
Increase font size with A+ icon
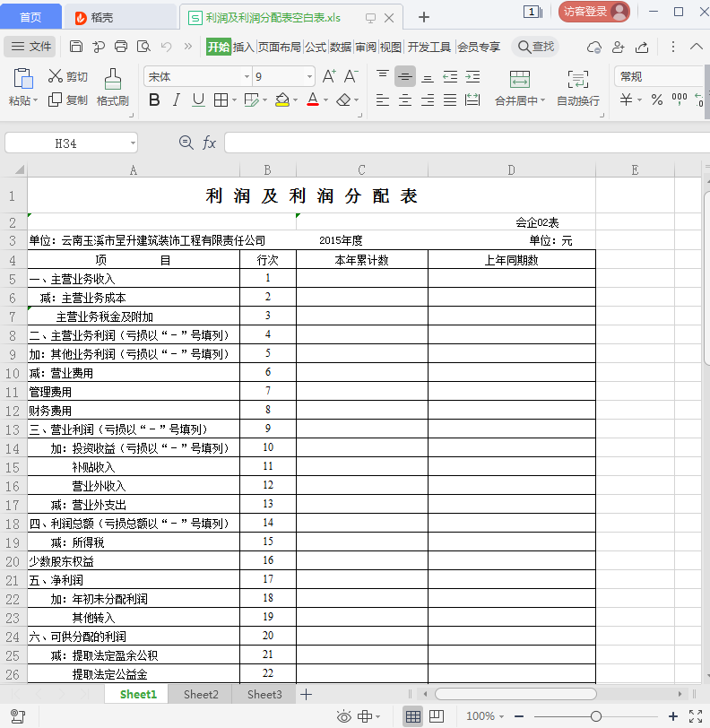(x=329, y=76)
